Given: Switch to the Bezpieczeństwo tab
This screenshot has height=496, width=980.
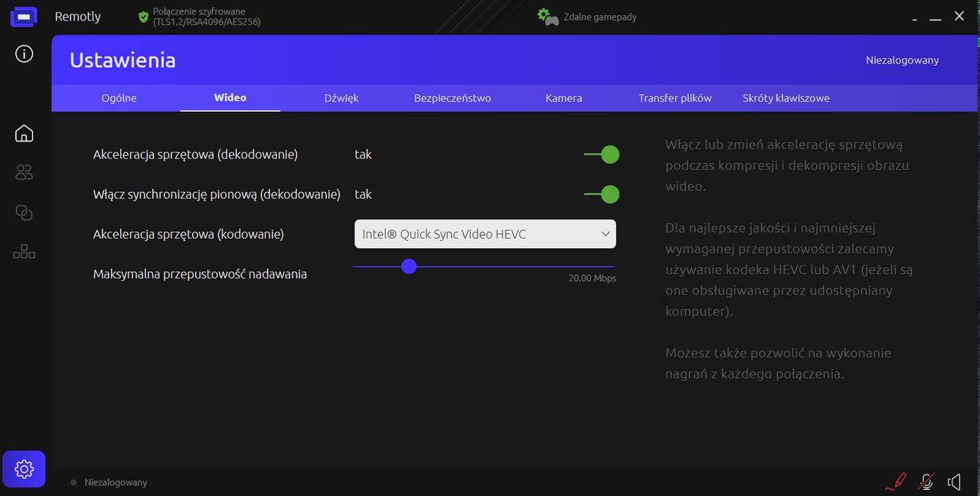Looking at the screenshot, I should coord(452,98).
